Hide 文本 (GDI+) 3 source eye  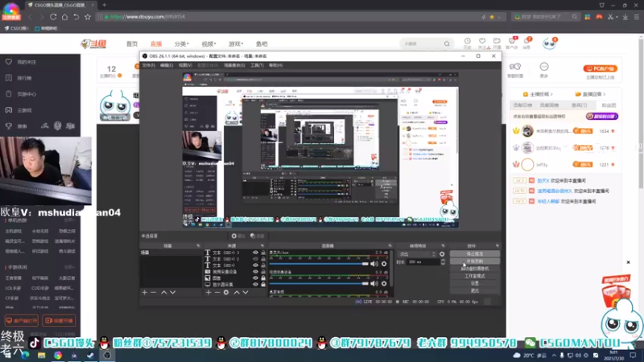pos(255,253)
